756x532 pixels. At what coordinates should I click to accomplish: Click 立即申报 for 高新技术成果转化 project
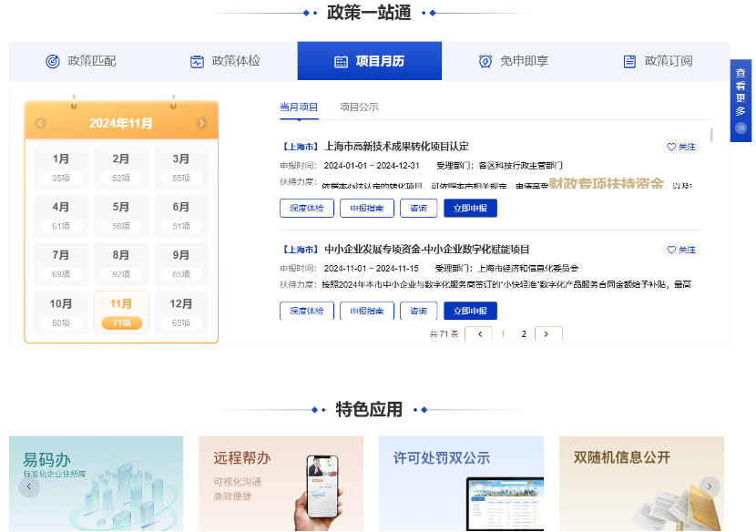click(x=470, y=209)
